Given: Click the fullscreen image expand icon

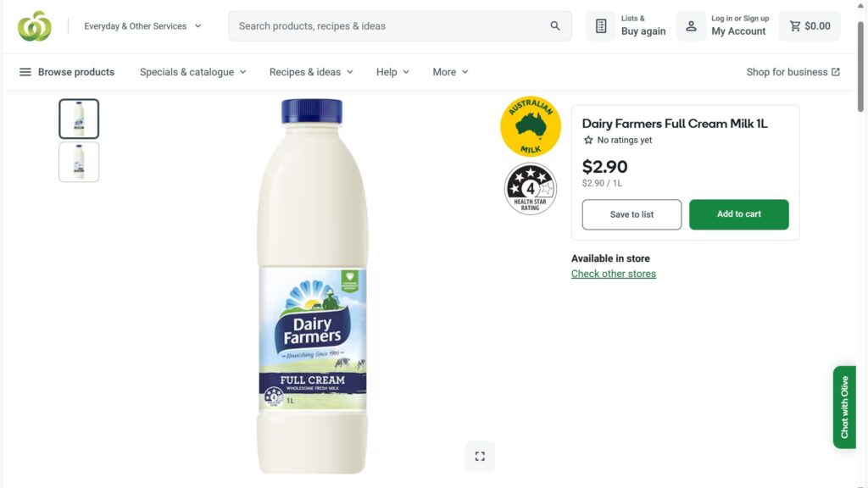Looking at the screenshot, I should pos(480,456).
